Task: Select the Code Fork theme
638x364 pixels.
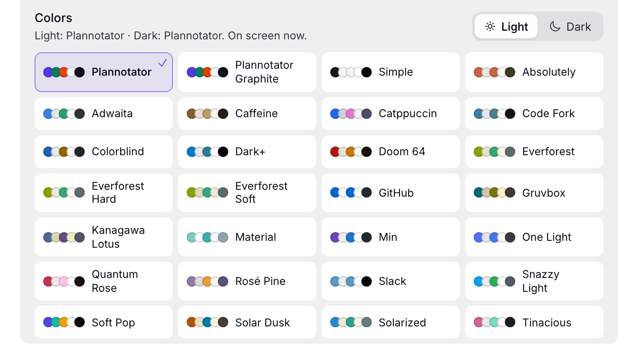Action: tap(534, 114)
